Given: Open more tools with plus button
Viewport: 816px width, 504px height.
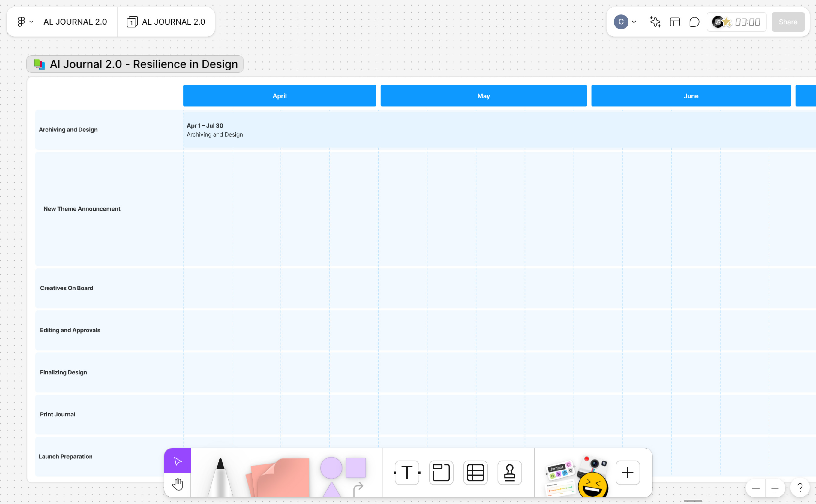Looking at the screenshot, I should 628,472.
